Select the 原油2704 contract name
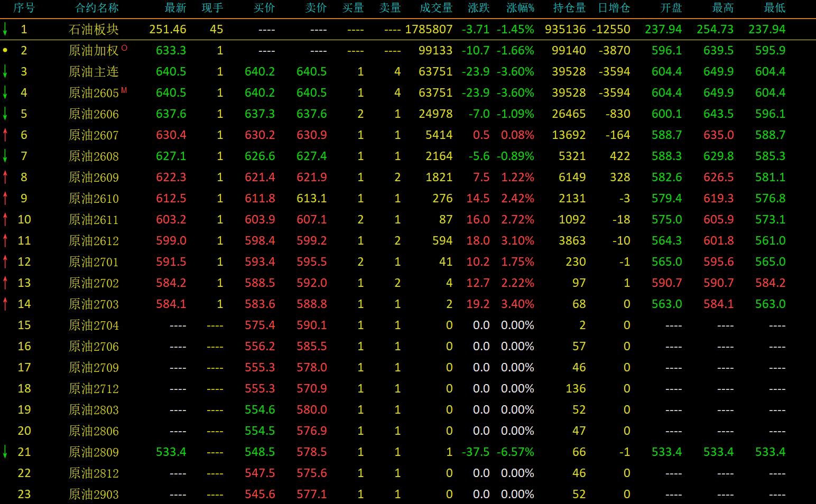This screenshot has width=816, height=504. (x=94, y=325)
